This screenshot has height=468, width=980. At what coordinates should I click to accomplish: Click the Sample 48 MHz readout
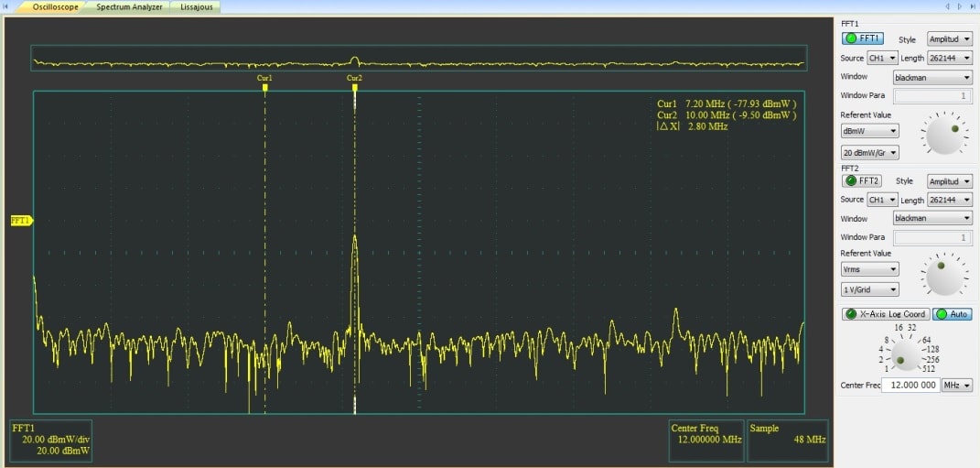[x=788, y=441]
